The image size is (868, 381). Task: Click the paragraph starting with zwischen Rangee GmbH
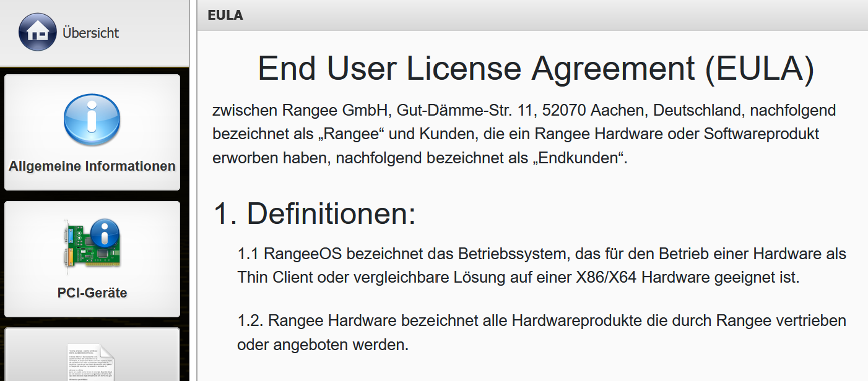[524, 134]
